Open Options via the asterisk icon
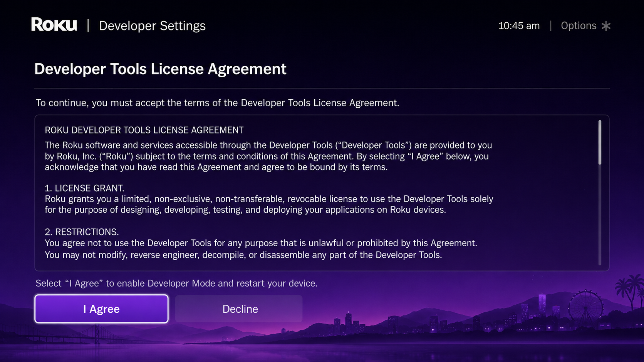644x362 pixels. [606, 26]
